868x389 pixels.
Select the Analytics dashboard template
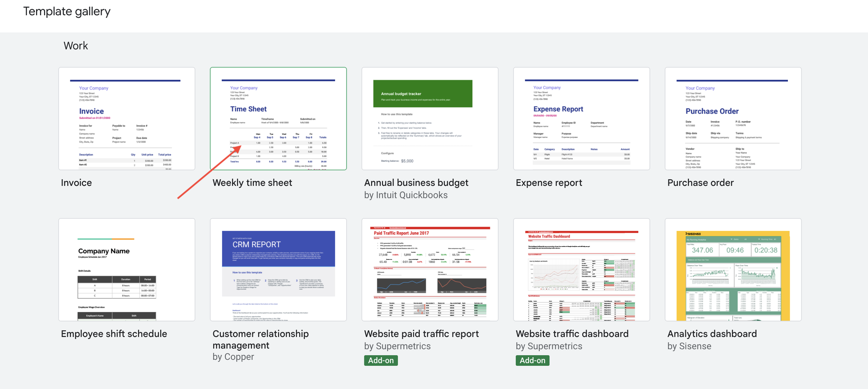[733, 270]
